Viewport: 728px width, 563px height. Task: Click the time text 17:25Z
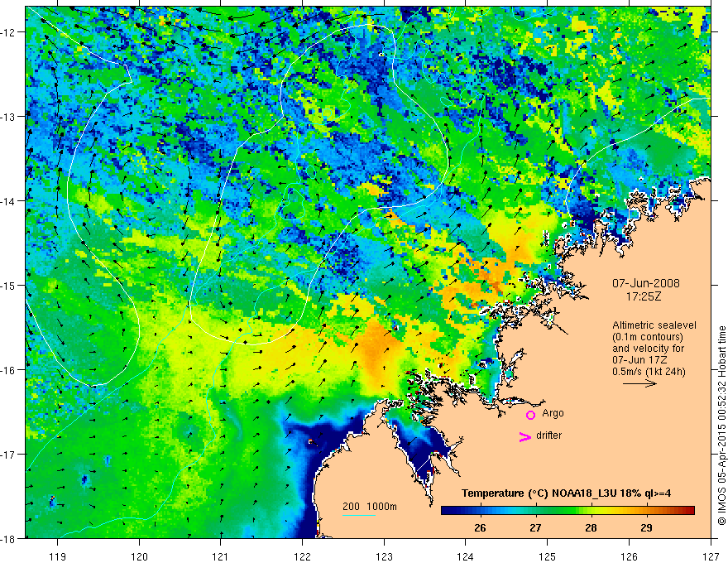(x=644, y=296)
